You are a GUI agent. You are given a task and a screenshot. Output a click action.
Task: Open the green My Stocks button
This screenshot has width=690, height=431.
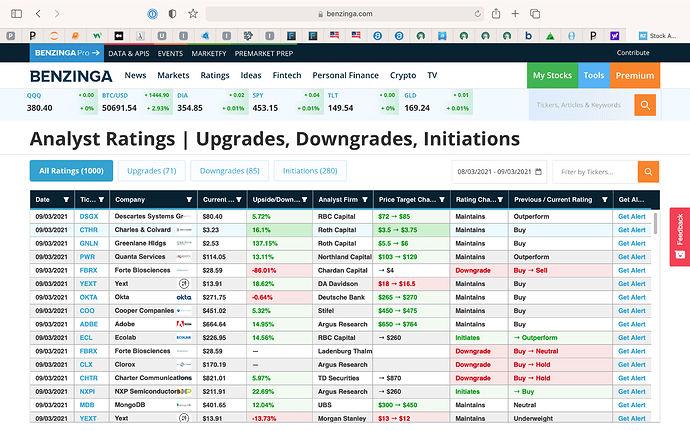pyautogui.click(x=552, y=75)
